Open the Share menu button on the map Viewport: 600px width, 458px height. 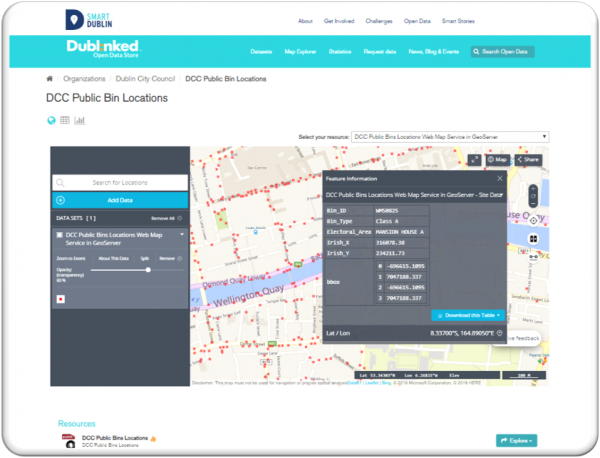(x=528, y=160)
